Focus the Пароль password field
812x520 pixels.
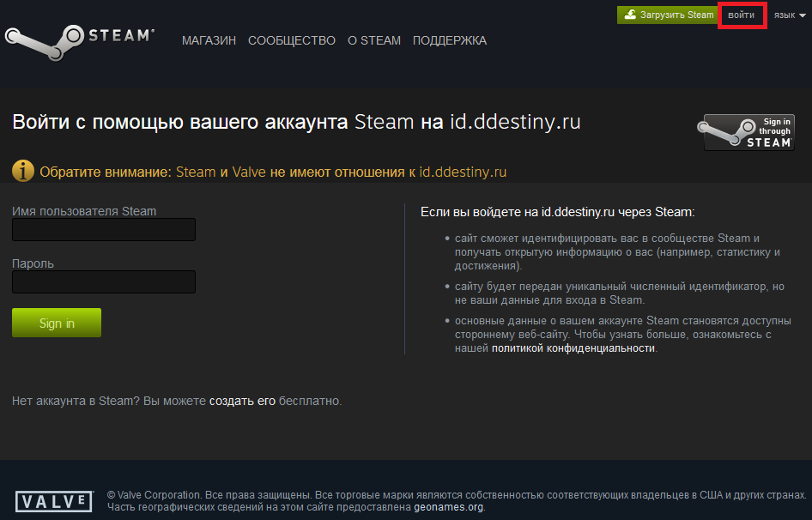coord(104,281)
